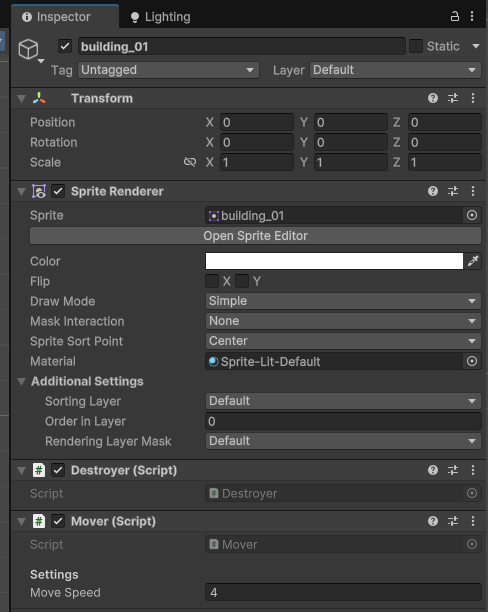This screenshot has width=488, height=612.
Task: Open the GameObject cube icon picker
Action: click(x=29, y=50)
